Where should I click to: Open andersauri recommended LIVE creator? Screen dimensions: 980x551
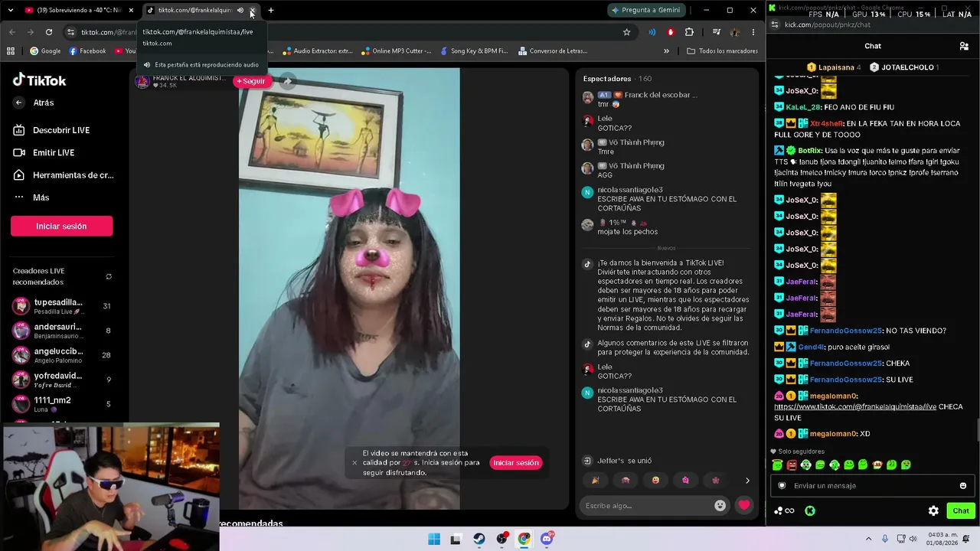pos(61,331)
